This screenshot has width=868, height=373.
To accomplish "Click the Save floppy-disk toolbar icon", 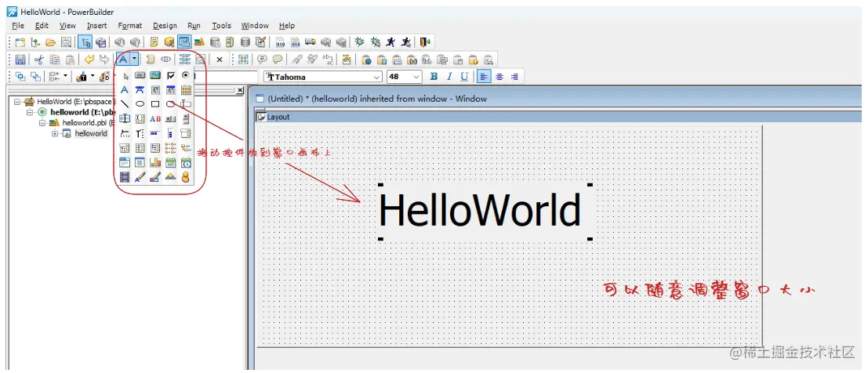I will coord(20,60).
